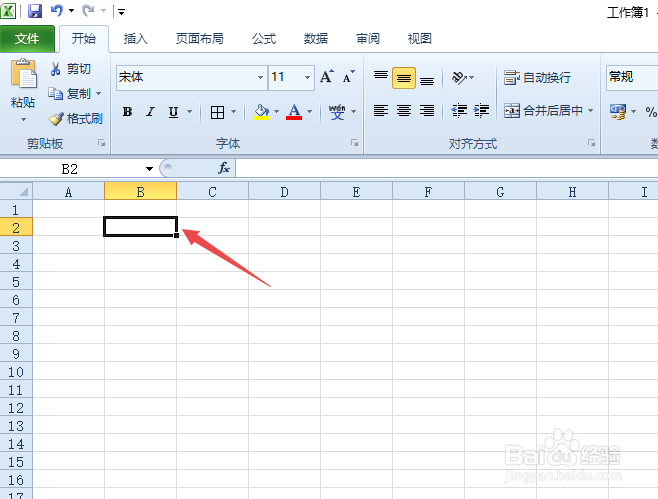This screenshot has width=658, height=499.
Task: Toggle Underline formatting
Action: 173,112
